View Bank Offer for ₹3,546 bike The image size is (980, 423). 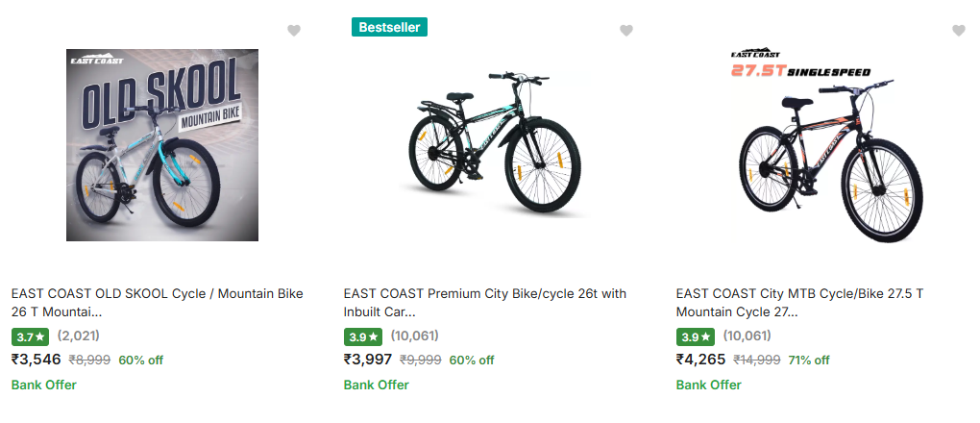(44, 385)
